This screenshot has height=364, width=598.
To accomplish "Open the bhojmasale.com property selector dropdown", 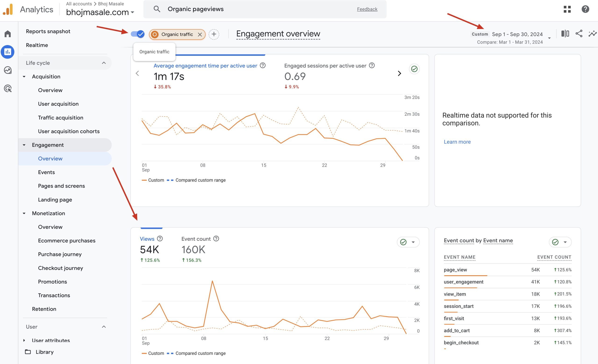I will (x=100, y=12).
